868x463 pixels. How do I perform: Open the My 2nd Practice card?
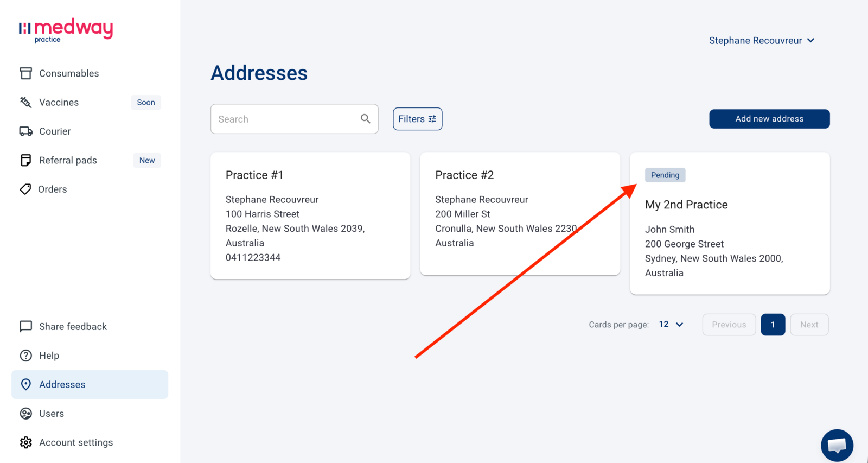[x=730, y=224]
